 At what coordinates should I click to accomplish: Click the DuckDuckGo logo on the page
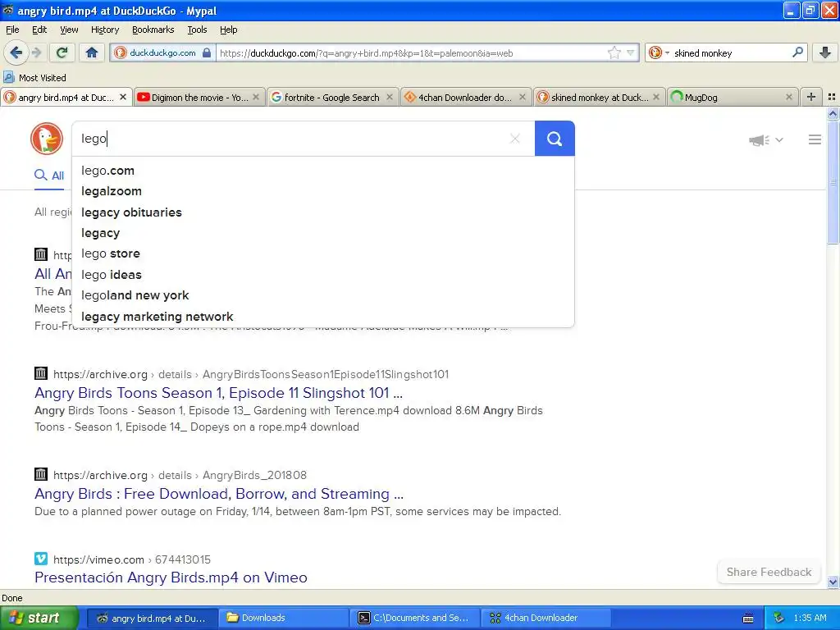[x=47, y=139]
